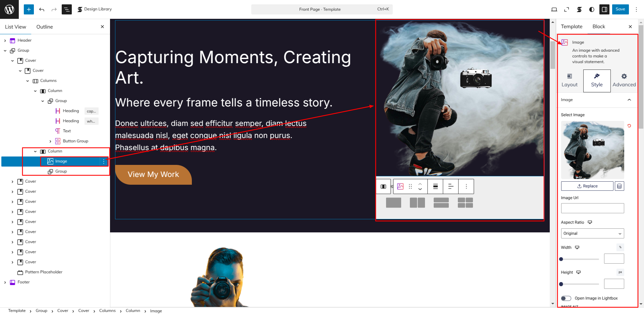Click the View My Work button
The width and height of the screenshot is (644, 315).
(x=153, y=175)
